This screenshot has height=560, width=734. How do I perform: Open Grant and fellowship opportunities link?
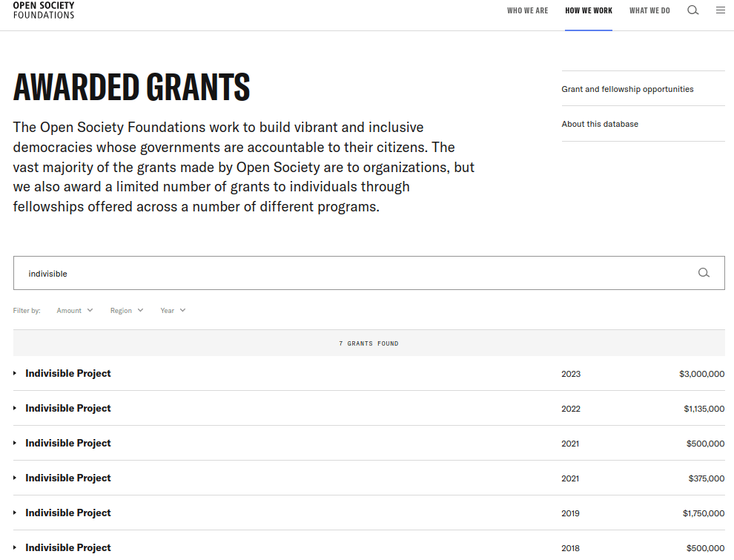point(627,89)
